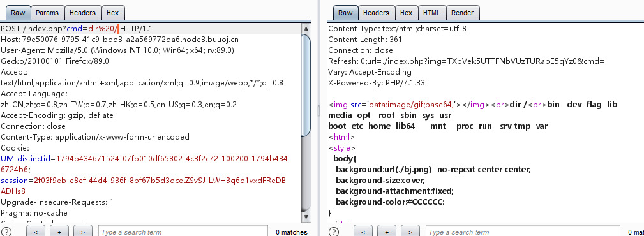Click the background-color:#CCCCCC line
644x236 pixels.
[390, 202]
